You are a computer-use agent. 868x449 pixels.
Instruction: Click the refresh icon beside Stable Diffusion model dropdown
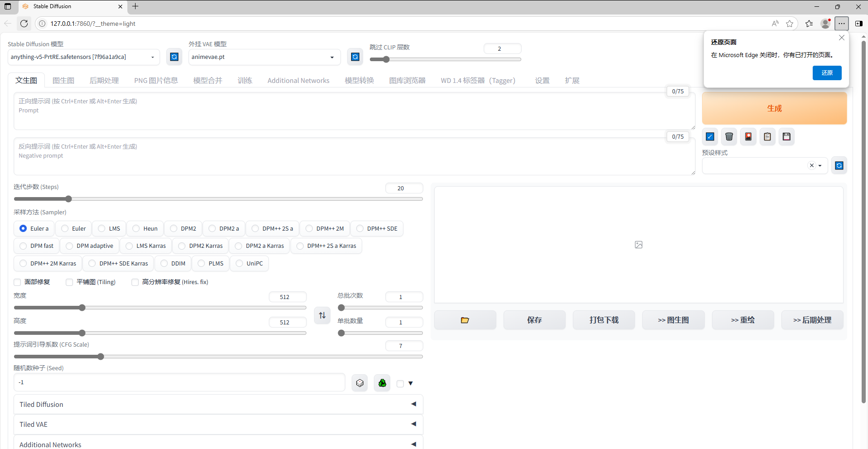pos(174,57)
